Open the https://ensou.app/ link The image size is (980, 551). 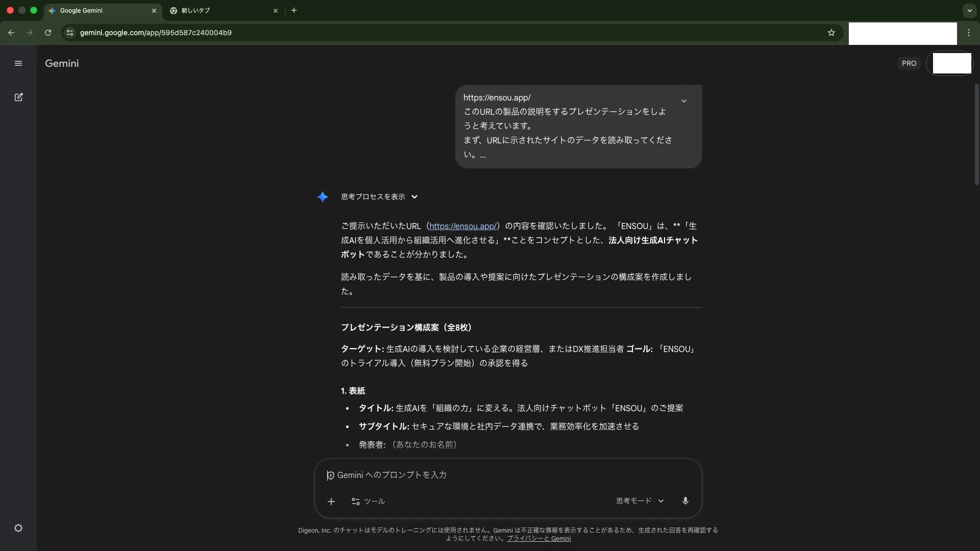click(x=462, y=226)
